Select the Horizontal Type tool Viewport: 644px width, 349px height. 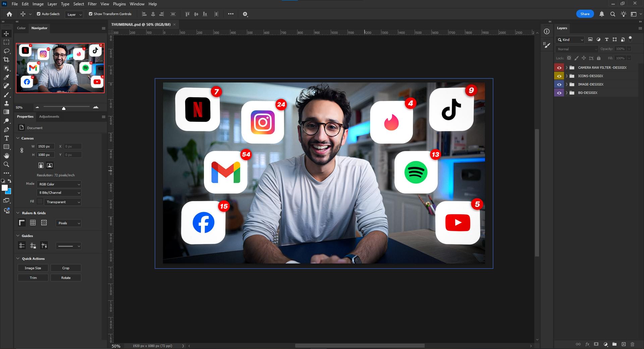pyautogui.click(x=6, y=138)
